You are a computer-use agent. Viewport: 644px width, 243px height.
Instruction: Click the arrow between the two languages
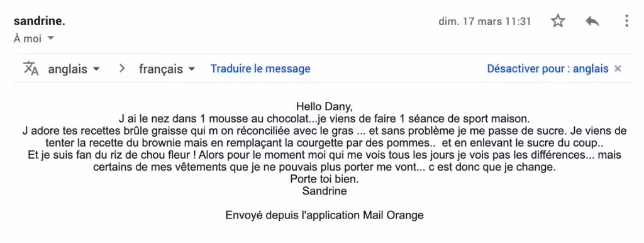click(121, 69)
